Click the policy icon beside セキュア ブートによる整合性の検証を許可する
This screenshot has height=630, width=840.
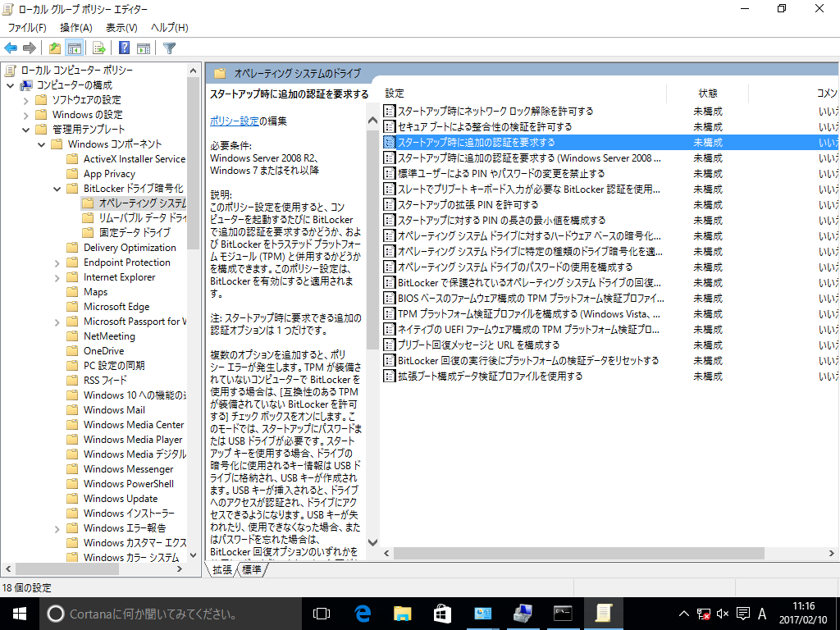pos(390,127)
